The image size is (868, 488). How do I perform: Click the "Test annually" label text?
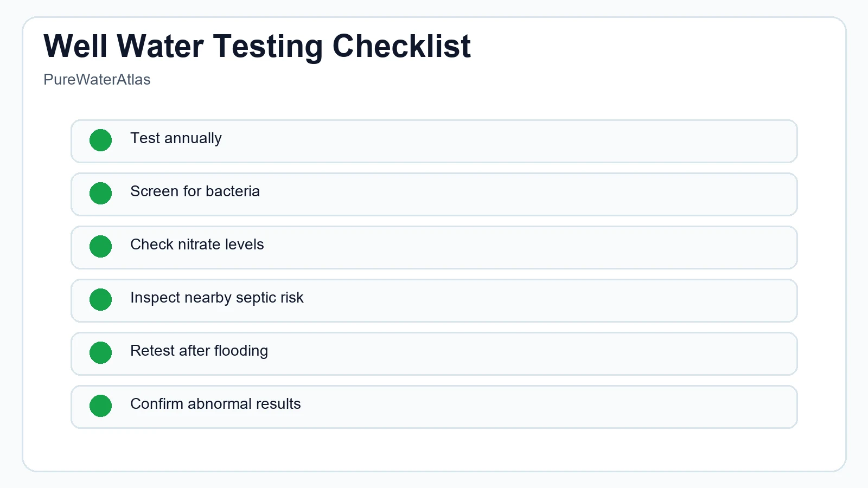click(x=176, y=138)
